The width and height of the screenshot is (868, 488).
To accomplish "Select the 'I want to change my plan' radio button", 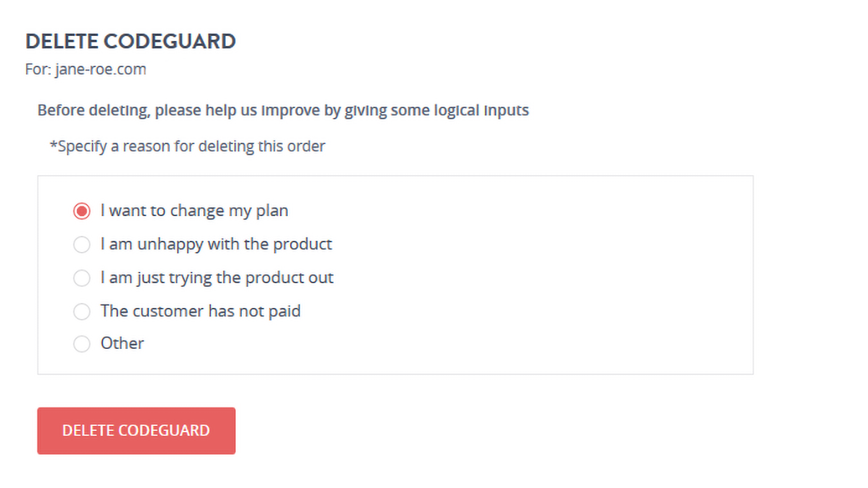I will pyautogui.click(x=82, y=211).
